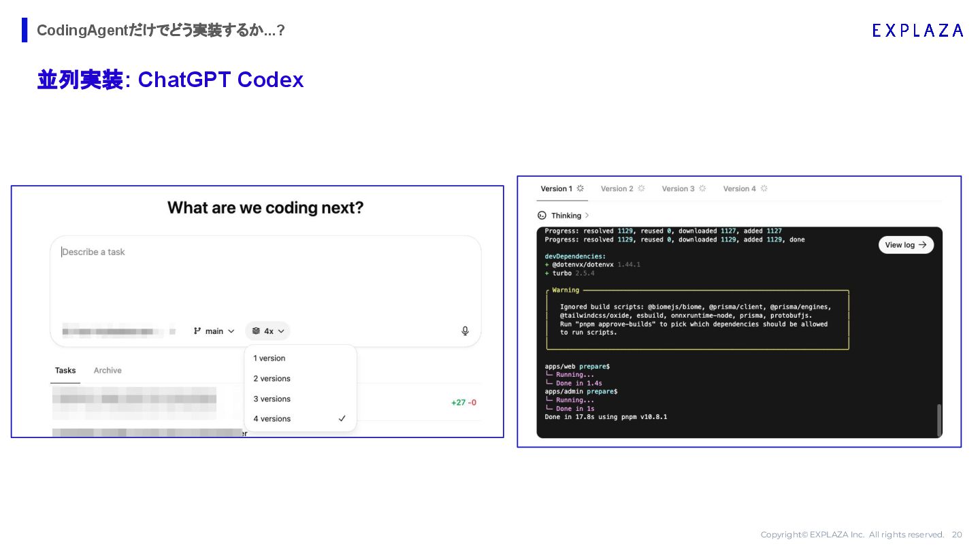Switch to the Archive tab
Viewport: 980px width, 551px height.
pyautogui.click(x=108, y=371)
